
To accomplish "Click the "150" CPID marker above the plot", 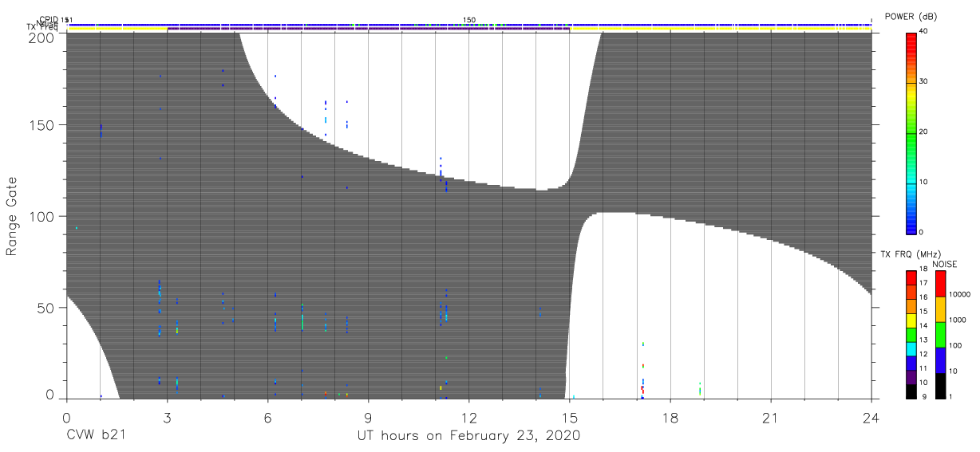I will tap(469, 19).
